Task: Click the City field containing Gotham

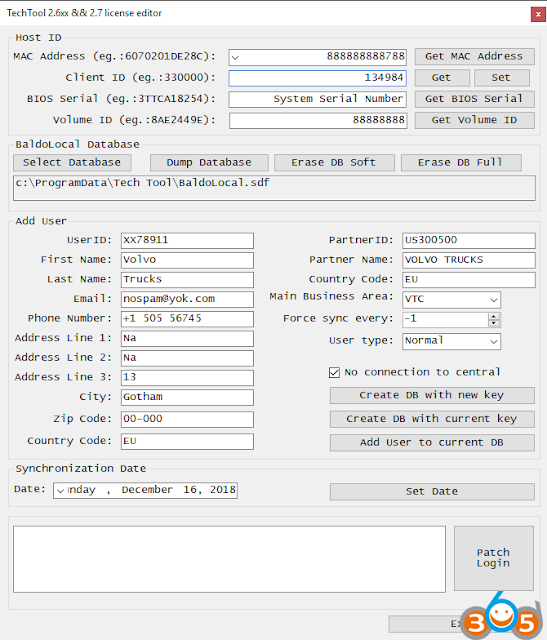Action: (x=187, y=397)
